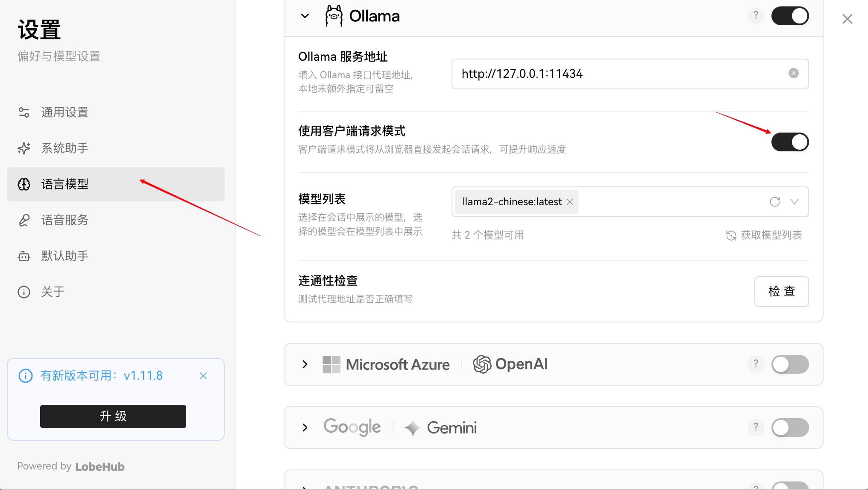
Task: Open help icon for Google Gemini
Action: click(x=756, y=428)
